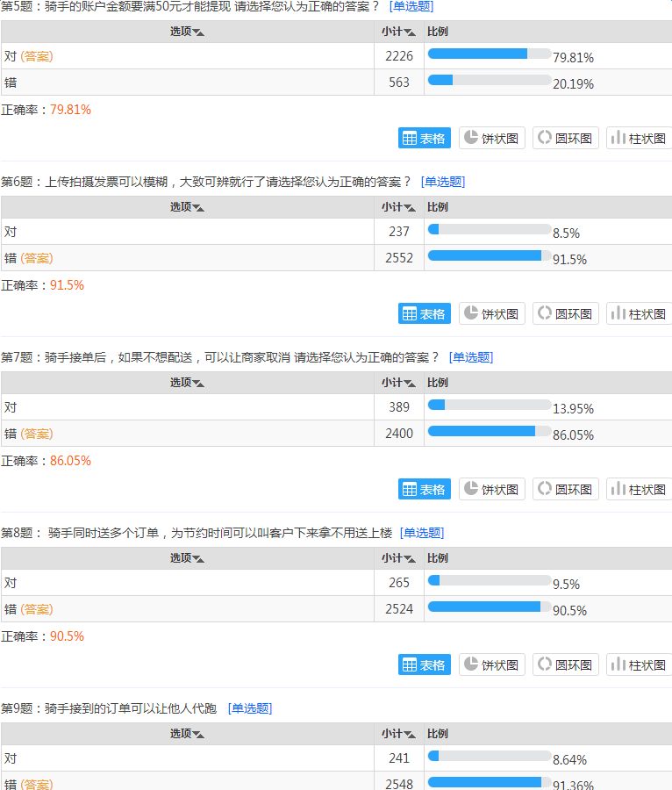This screenshot has width=672, height=790.
Task: Select the subtotal value 241
Action: 398,758
